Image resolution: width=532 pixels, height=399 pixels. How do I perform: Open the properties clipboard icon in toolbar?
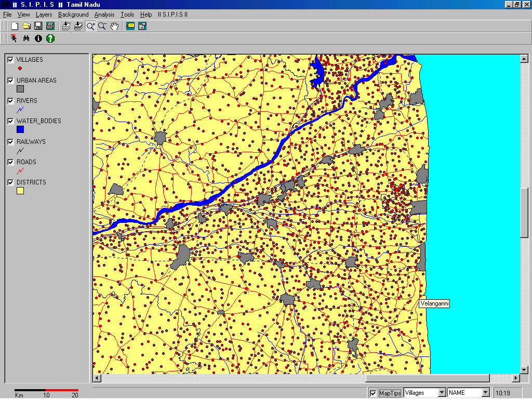pos(142,26)
